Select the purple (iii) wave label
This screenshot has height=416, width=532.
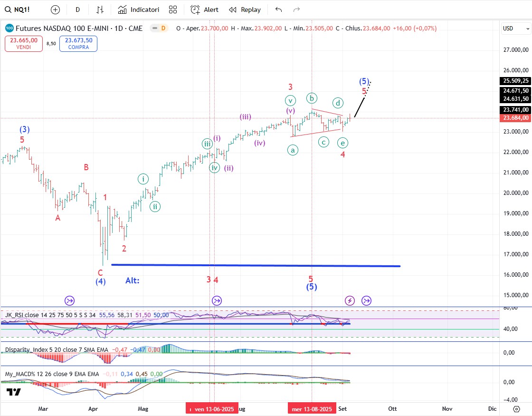pyautogui.click(x=245, y=117)
